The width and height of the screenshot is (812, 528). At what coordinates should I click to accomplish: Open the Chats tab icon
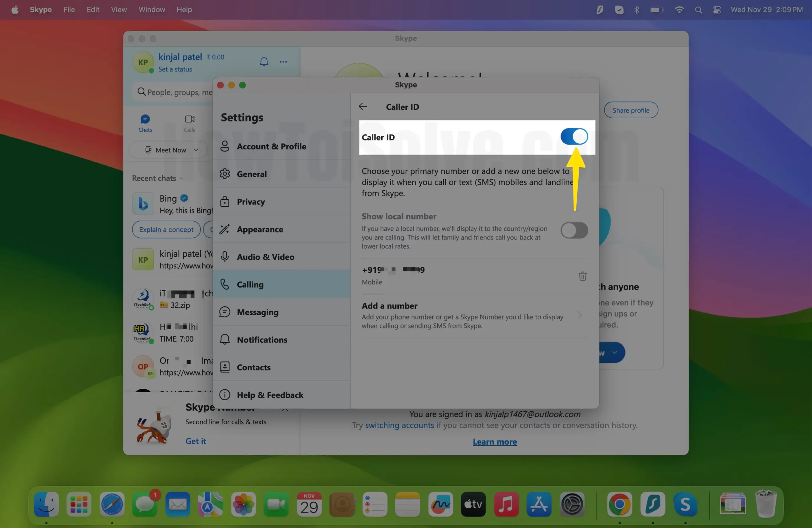(145, 119)
